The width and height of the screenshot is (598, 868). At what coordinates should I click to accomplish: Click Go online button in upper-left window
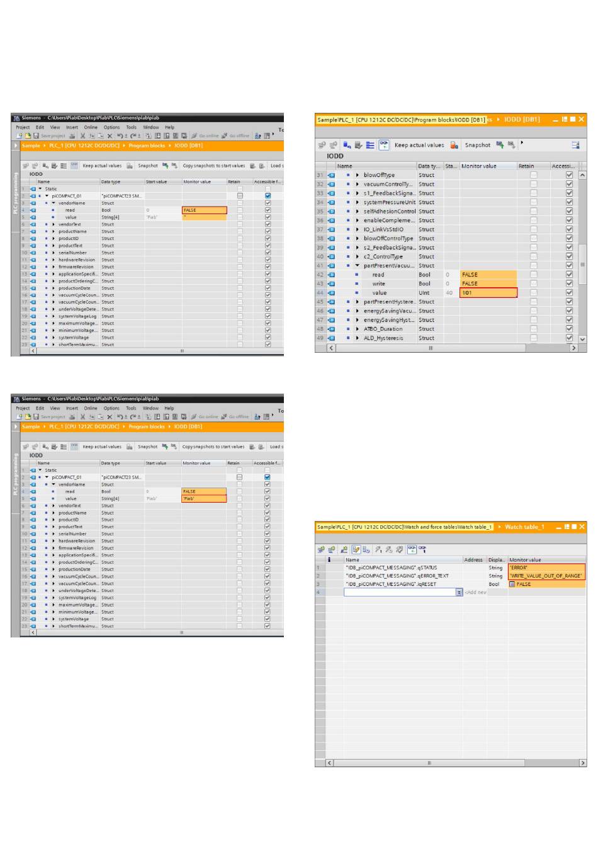(x=205, y=135)
